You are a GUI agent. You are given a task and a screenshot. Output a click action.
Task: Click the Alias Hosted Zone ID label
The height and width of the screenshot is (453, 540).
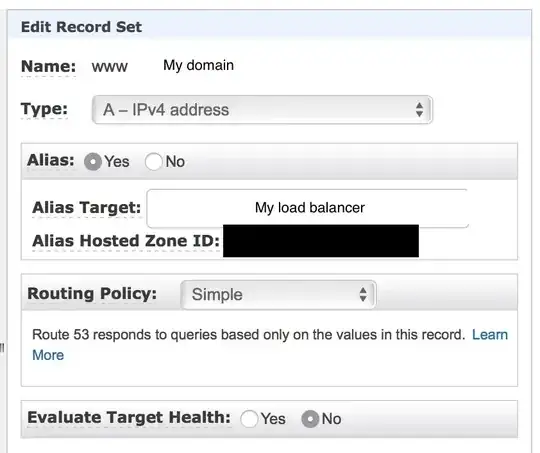126,241
